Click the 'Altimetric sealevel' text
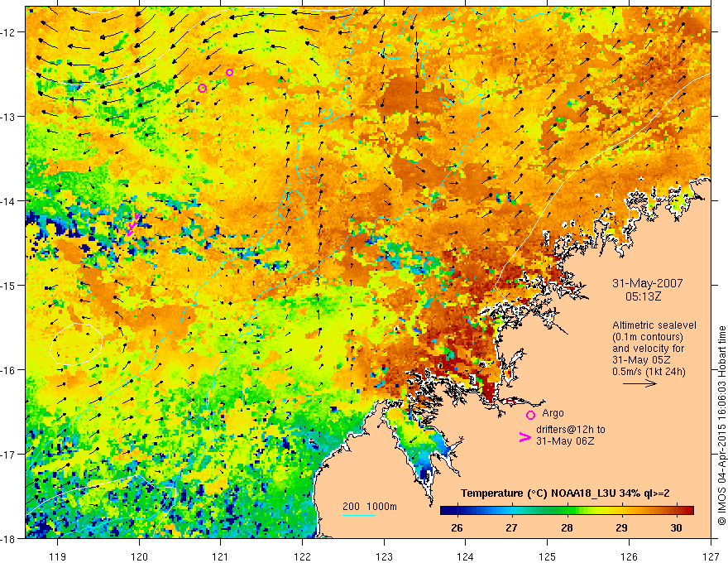 click(x=654, y=325)
